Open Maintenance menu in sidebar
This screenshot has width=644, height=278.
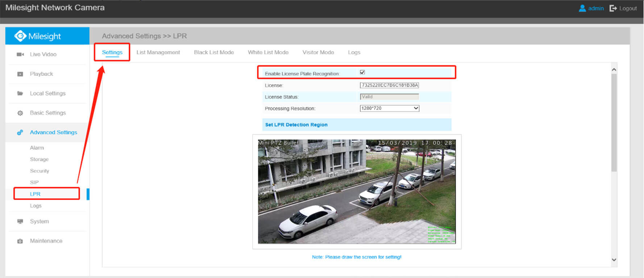pos(46,241)
